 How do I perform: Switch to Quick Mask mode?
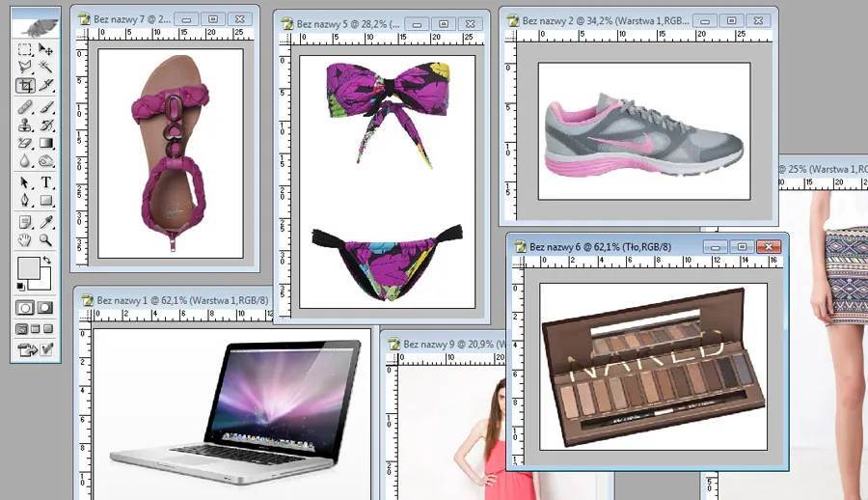[45, 307]
